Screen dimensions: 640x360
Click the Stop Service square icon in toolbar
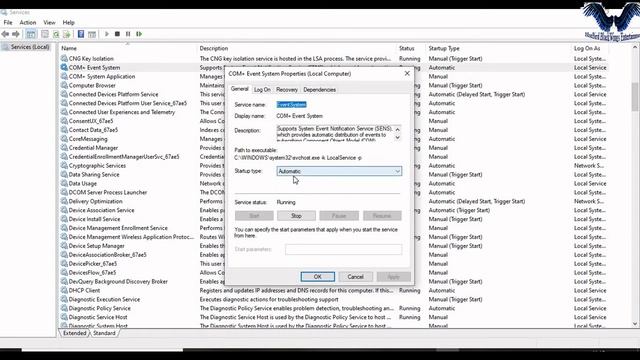pyautogui.click(x=117, y=34)
